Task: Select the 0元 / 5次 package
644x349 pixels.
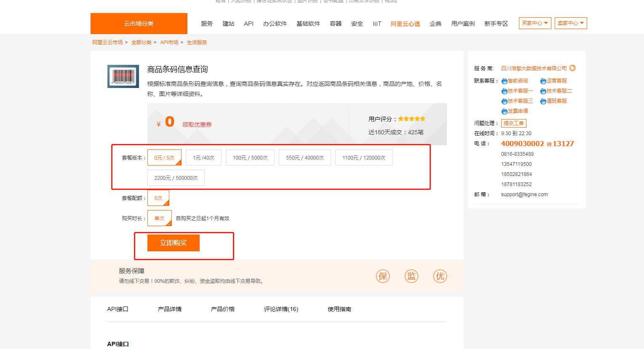Action: [164, 157]
